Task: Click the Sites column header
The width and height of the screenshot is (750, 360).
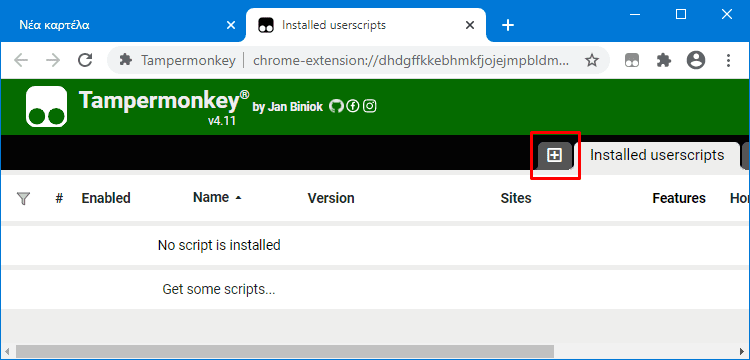Action: pyautogui.click(x=516, y=198)
